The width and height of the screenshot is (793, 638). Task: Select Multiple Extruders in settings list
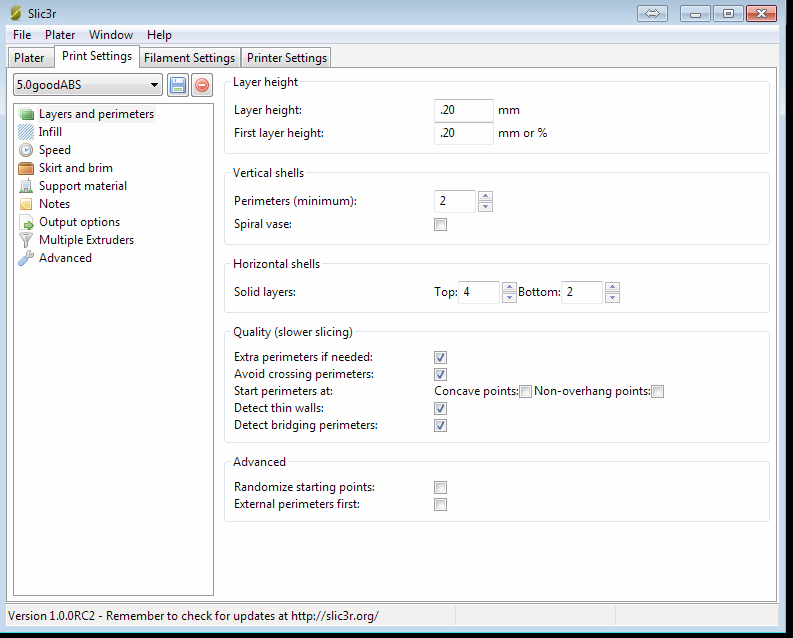click(86, 240)
